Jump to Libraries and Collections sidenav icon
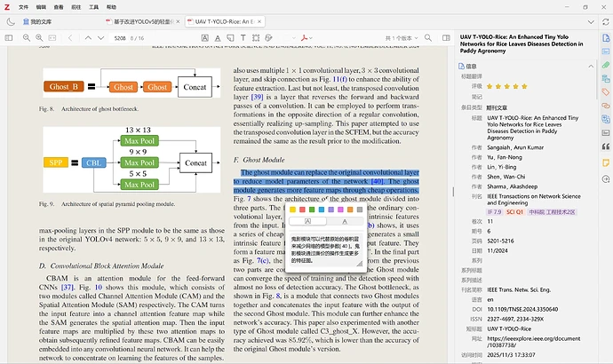The image size is (613, 364). pyautogui.click(x=606, y=78)
